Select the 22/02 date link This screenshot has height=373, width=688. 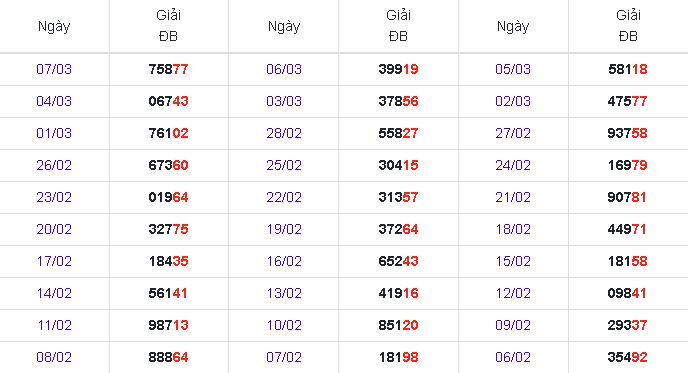click(x=284, y=197)
